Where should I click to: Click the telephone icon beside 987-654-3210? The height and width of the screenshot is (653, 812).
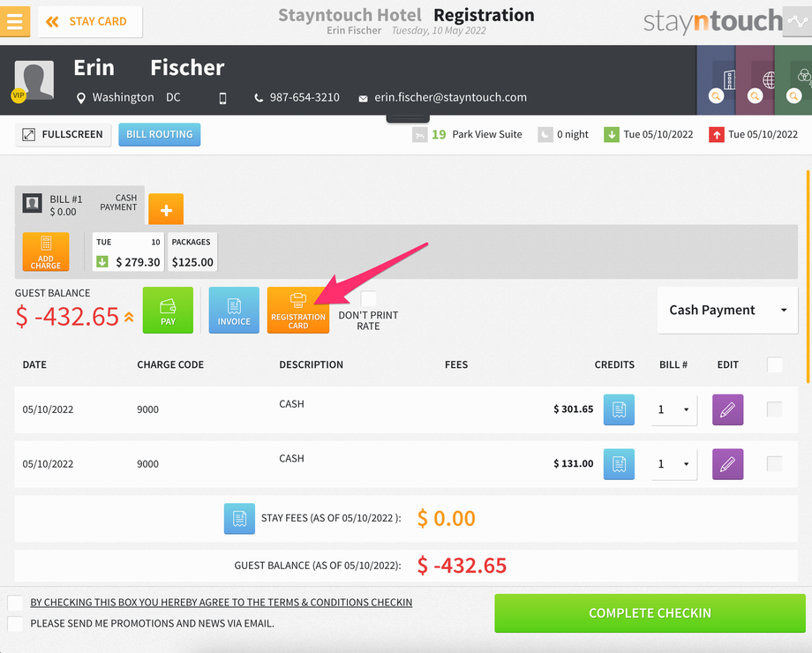[259, 98]
